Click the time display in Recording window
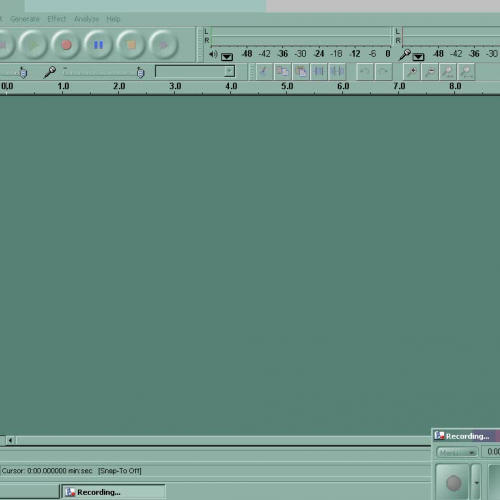This screenshot has height=500, width=500. 492,452
